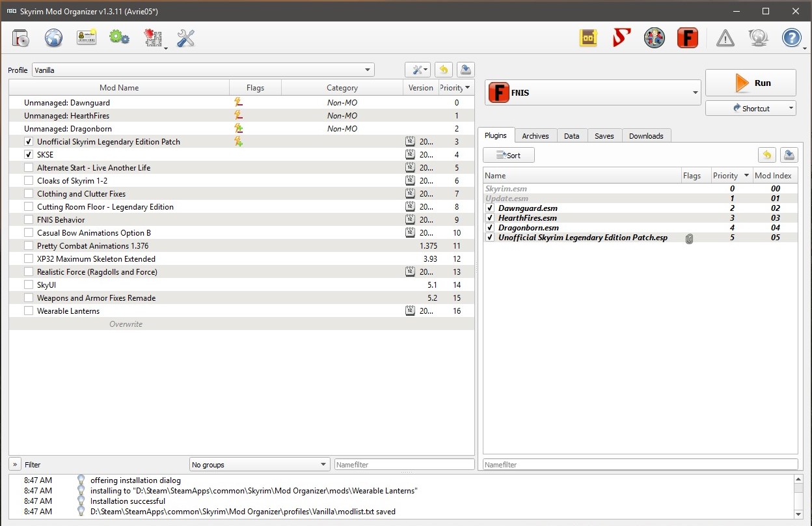Switch to the Plugins tab
This screenshot has width=812, height=526.
click(496, 135)
